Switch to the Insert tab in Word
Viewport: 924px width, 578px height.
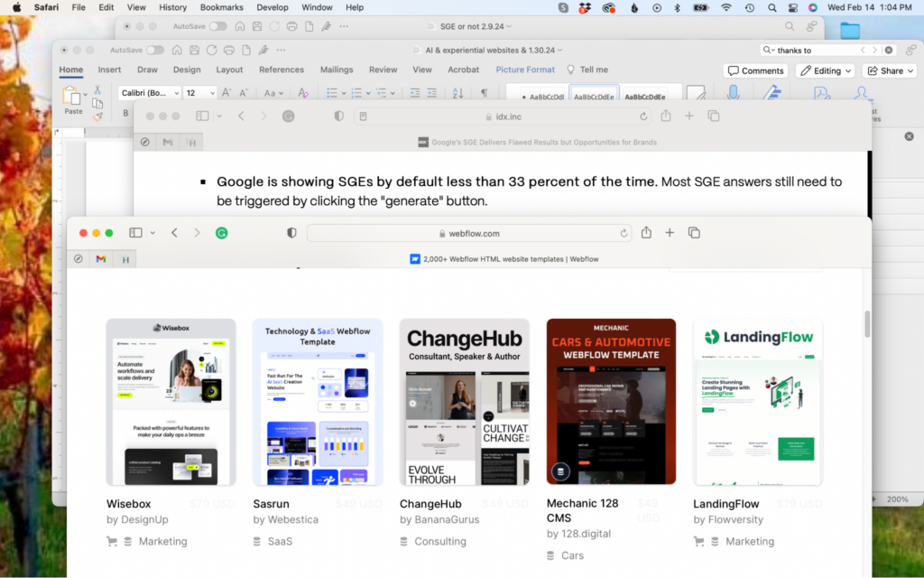109,70
